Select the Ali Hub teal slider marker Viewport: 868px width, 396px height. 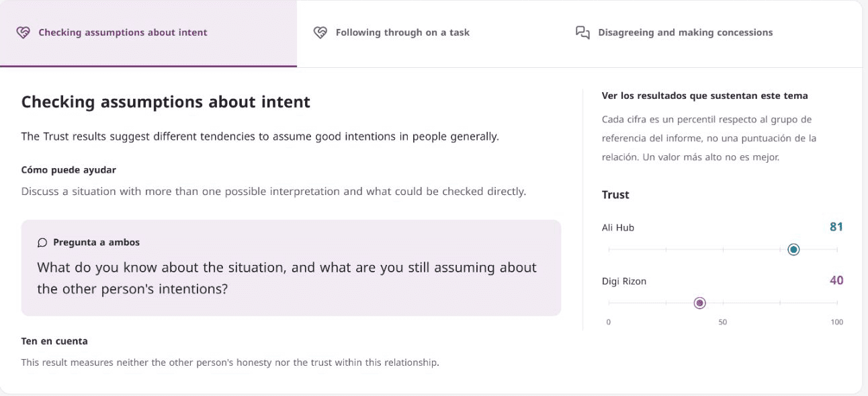click(x=793, y=249)
